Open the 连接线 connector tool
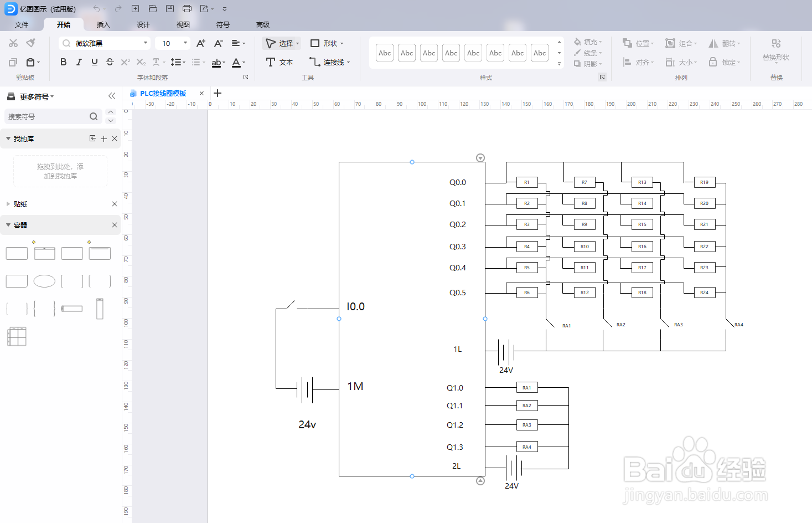 click(330, 62)
